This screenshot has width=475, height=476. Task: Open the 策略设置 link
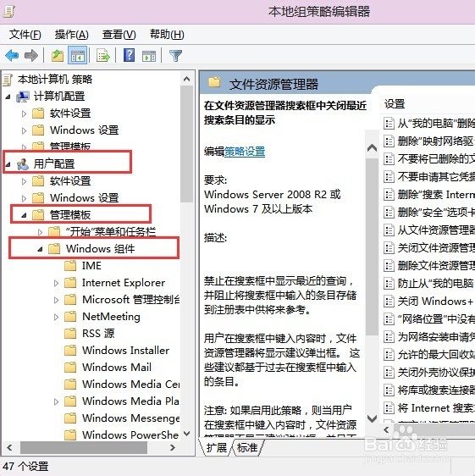(x=245, y=151)
